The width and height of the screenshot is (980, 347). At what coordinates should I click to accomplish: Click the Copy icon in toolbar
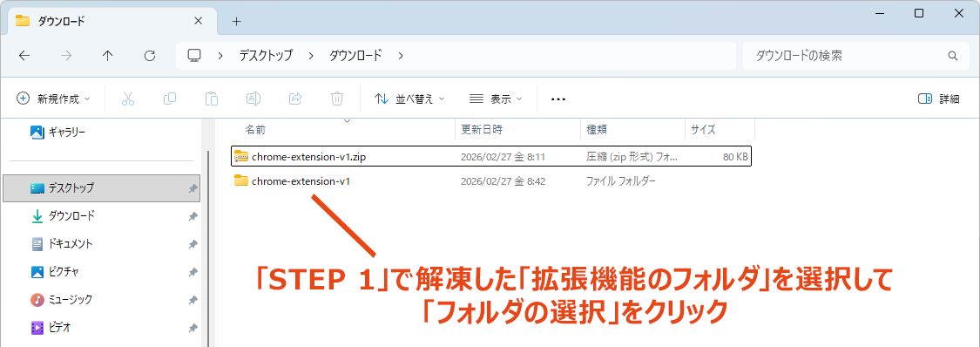point(169,99)
